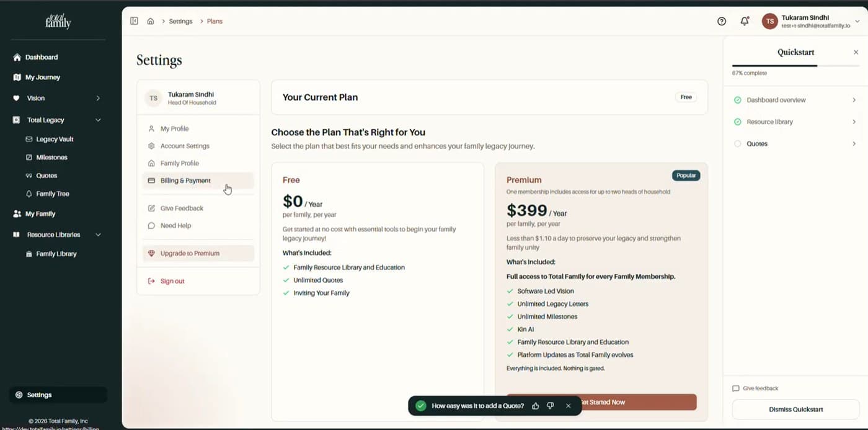
Task: Click the Plans breadcrumb
Action: [215, 21]
